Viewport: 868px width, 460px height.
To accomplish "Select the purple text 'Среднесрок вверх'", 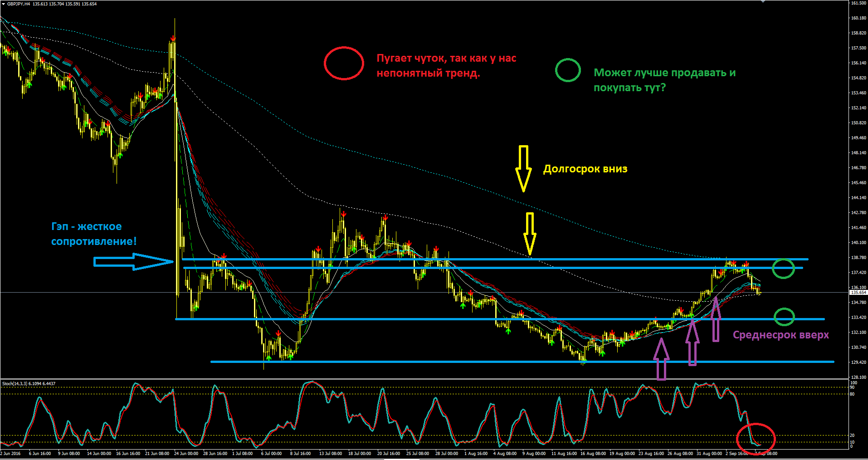I will 781,335.
